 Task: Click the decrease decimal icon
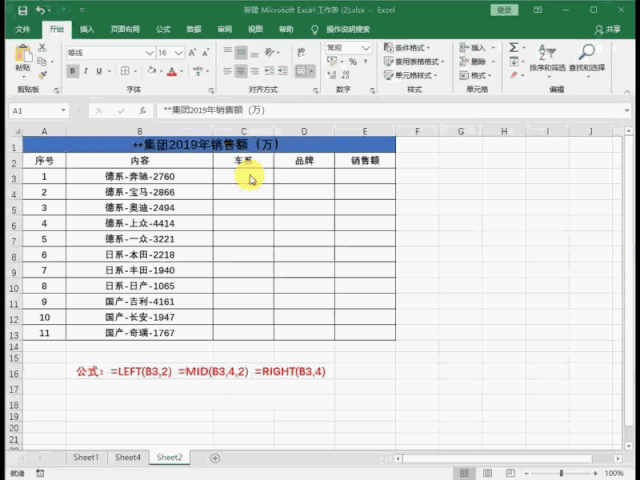345,75
